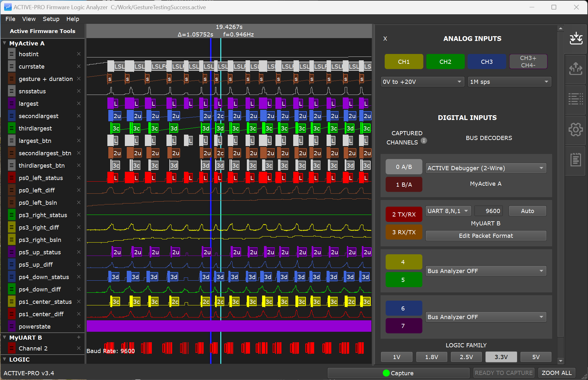
Task: Add a channel to MyUART B
Action: pyautogui.click(x=78, y=337)
